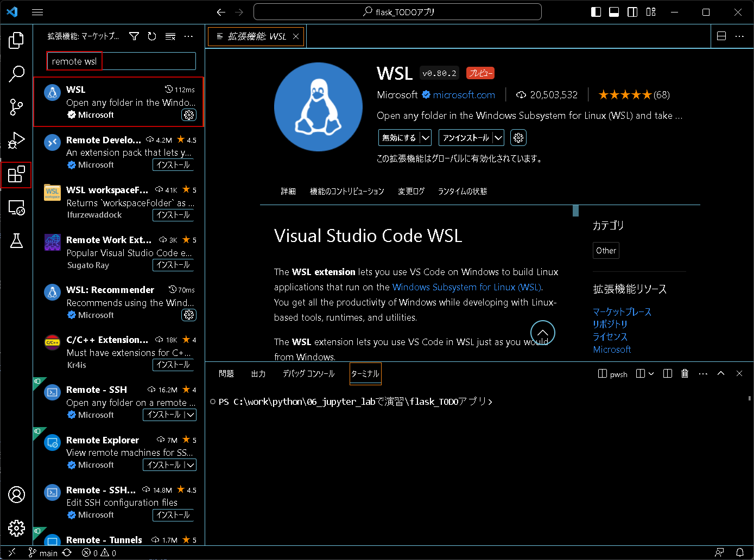
Task: Install the C/C++ Extension pack by Kr4is
Action: [x=173, y=365]
